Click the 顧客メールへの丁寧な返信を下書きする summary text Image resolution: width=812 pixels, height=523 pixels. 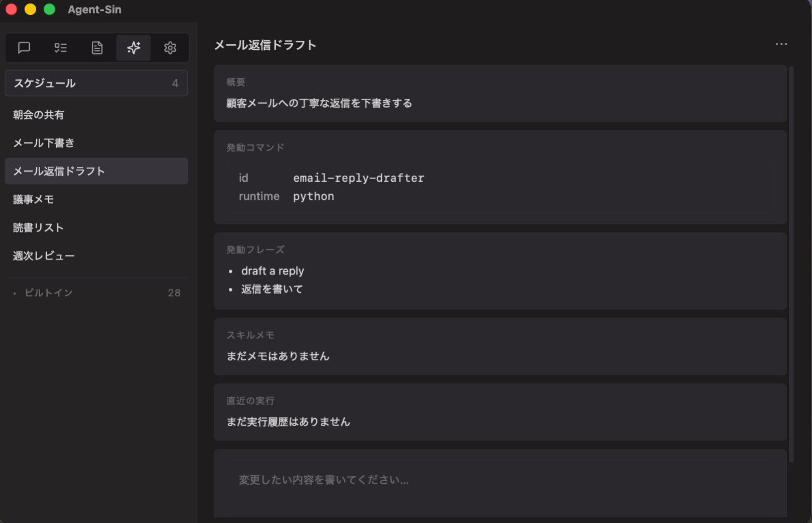[319, 103]
